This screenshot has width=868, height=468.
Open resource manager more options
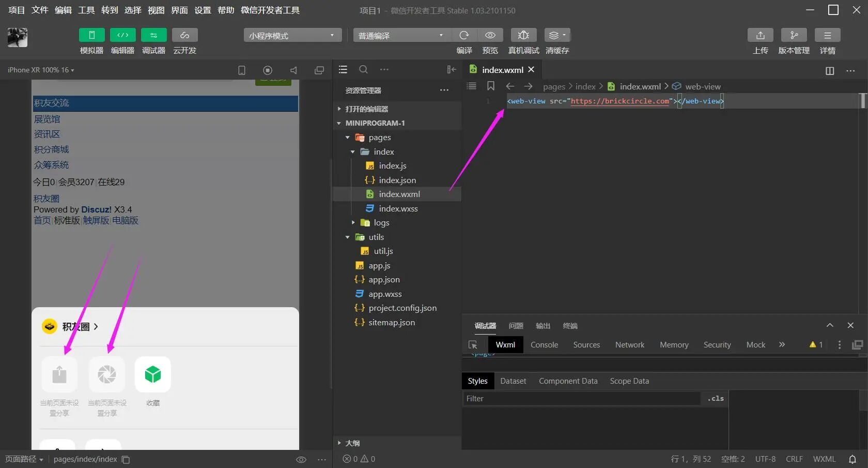pos(444,90)
